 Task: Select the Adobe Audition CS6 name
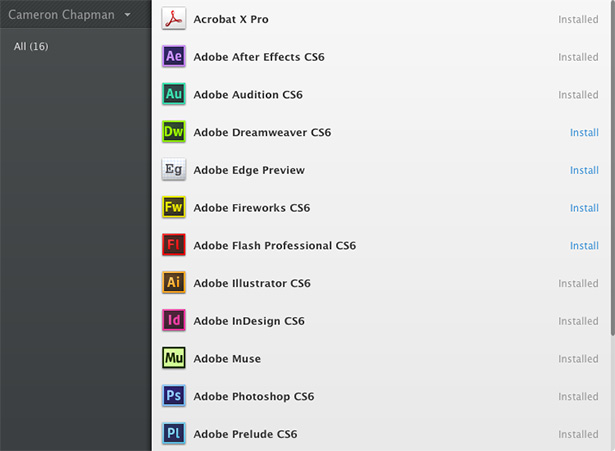(x=248, y=95)
